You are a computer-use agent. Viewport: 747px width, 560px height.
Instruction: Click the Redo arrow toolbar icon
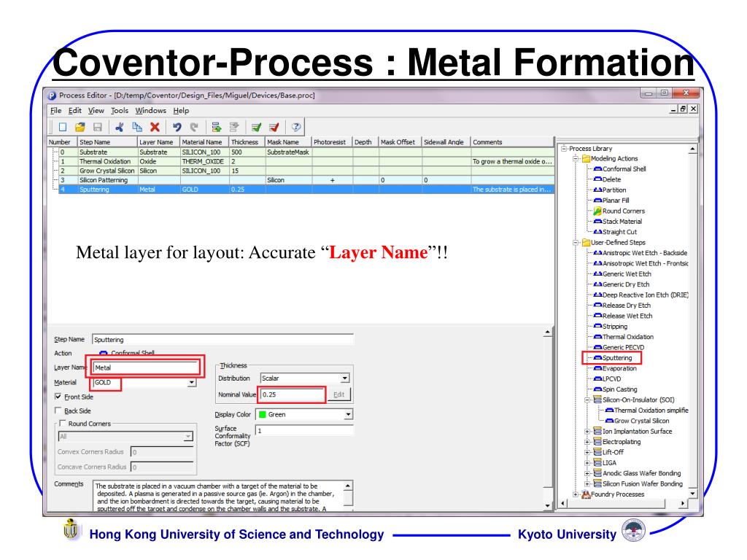click(x=194, y=127)
